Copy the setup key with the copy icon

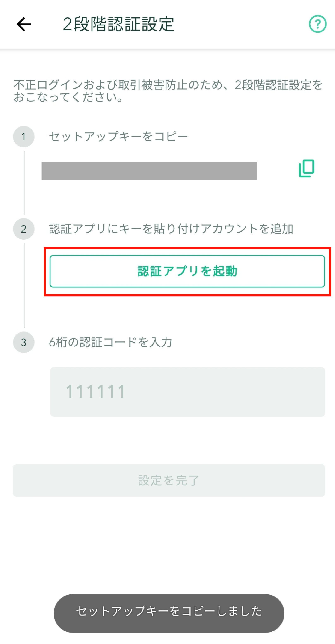click(x=306, y=168)
